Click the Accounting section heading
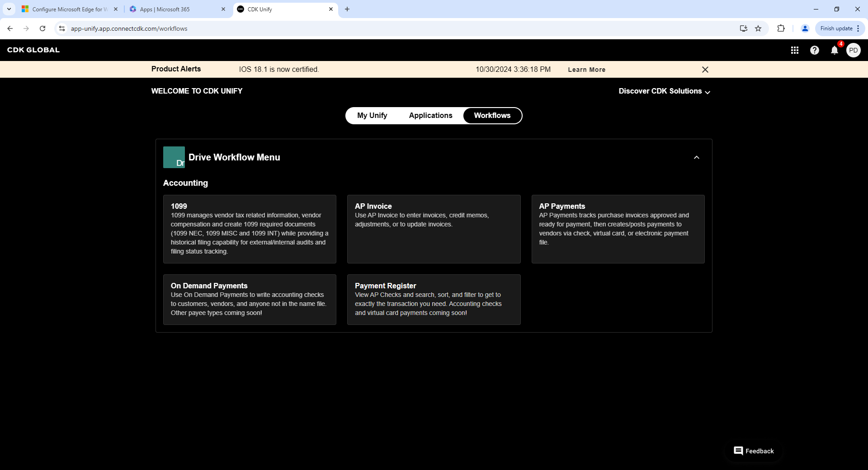The width and height of the screenshot is (868, 470). pyautogui.click(x=185, y=183)
